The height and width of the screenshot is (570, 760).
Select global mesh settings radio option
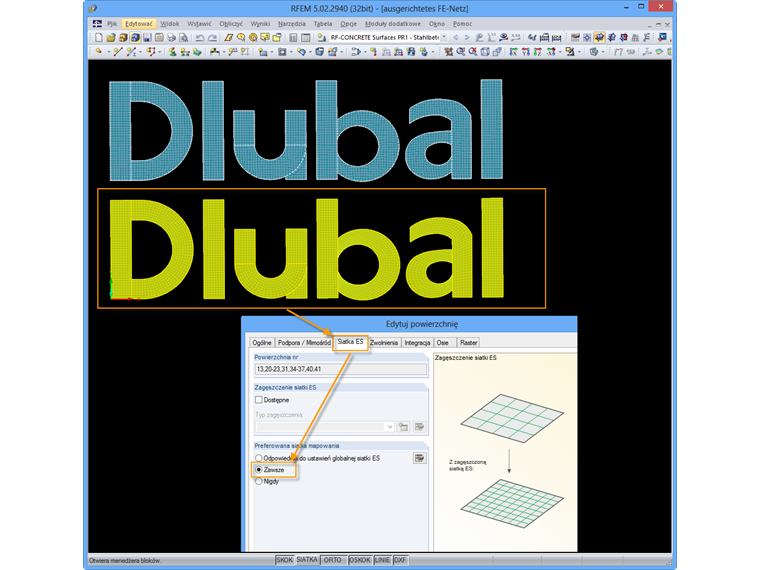(259, 458)
